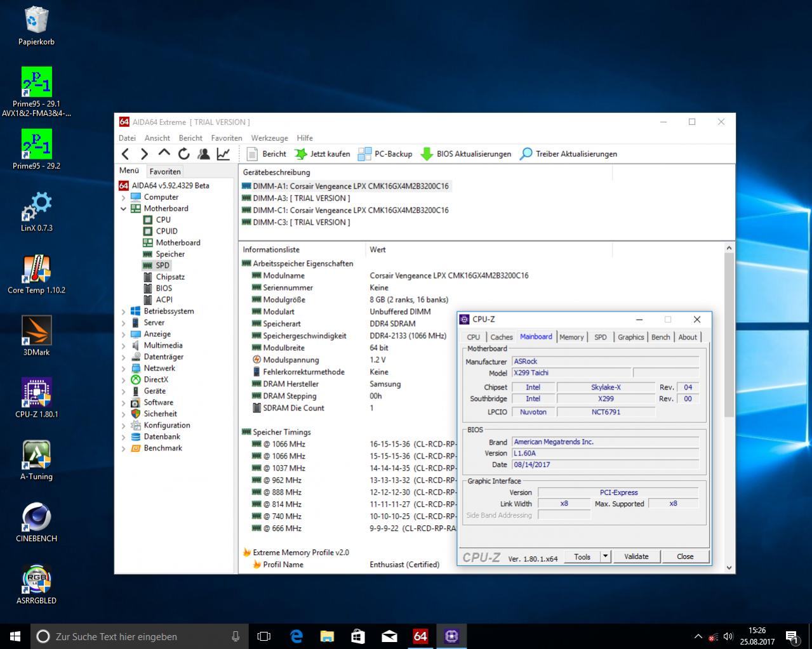
Task: Expand the Server tree node
Action: click(x=123, y=323)
